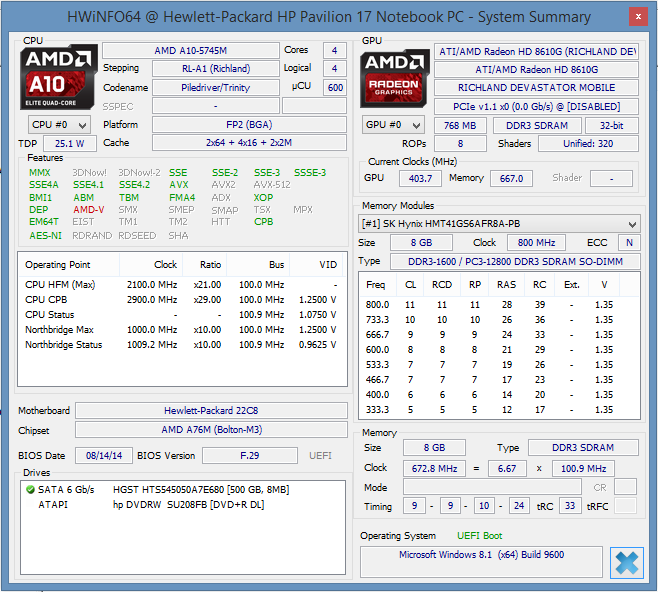Select the Northbridge Max row
The height and width of the screenshot is (592, 658).
181,329
